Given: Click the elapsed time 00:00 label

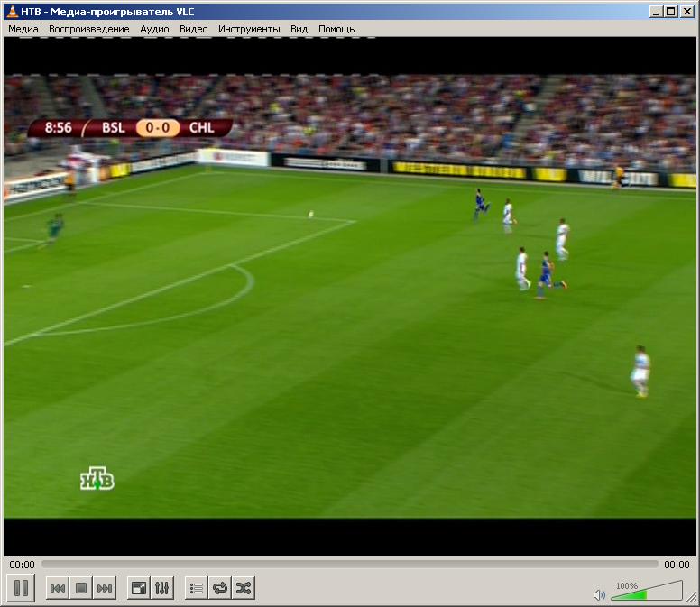Looking at the screenshot, I should 22,565.
